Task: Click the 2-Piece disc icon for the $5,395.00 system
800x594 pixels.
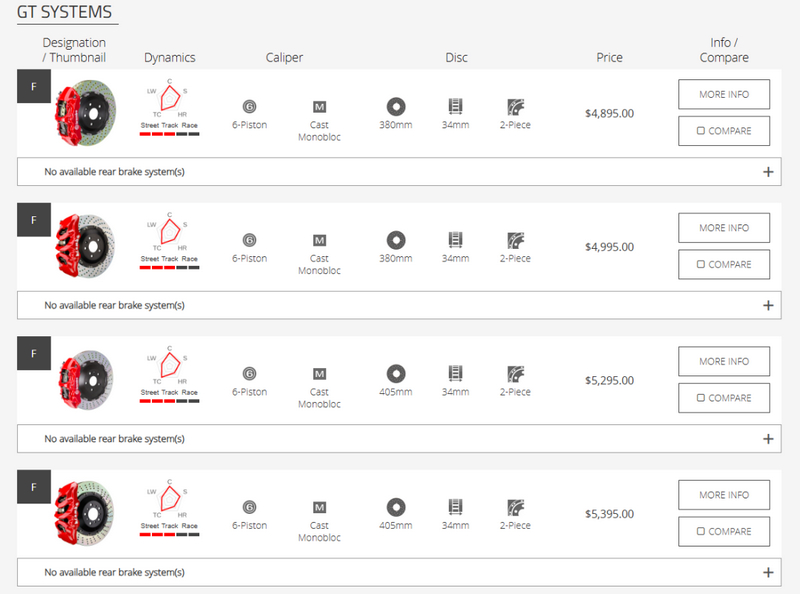Action: pyautogui.click(x=515, y=507)
